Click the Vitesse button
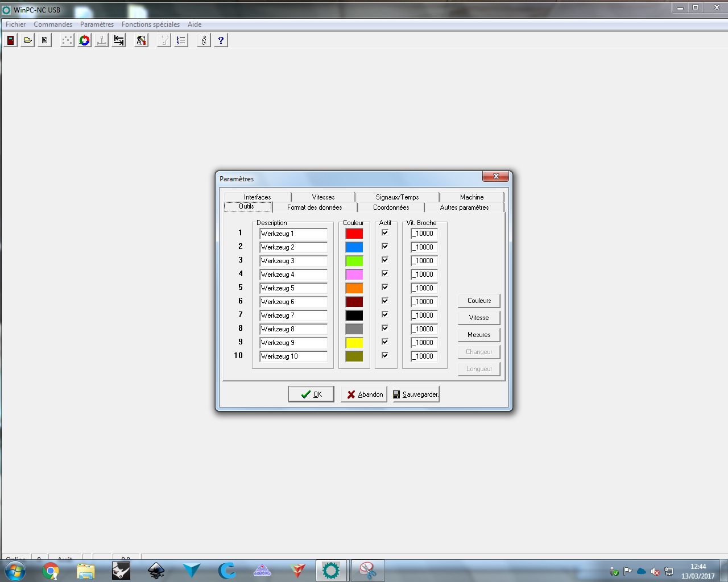Image resolution: width=728 pixels, height=582 pixels. 479,318
